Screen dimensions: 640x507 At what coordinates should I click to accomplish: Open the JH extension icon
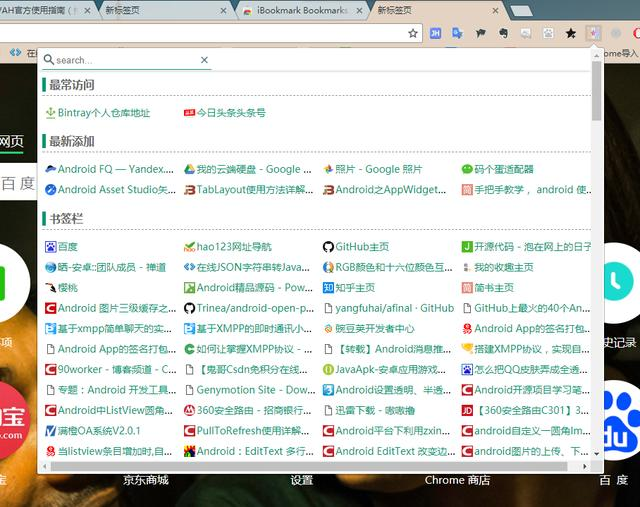(435, 33)
